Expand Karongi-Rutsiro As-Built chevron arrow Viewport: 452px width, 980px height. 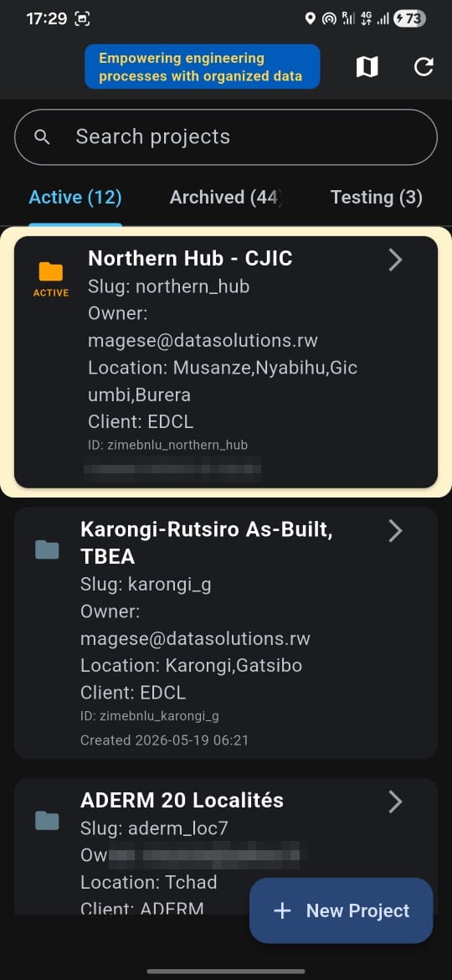coord(395,531)
